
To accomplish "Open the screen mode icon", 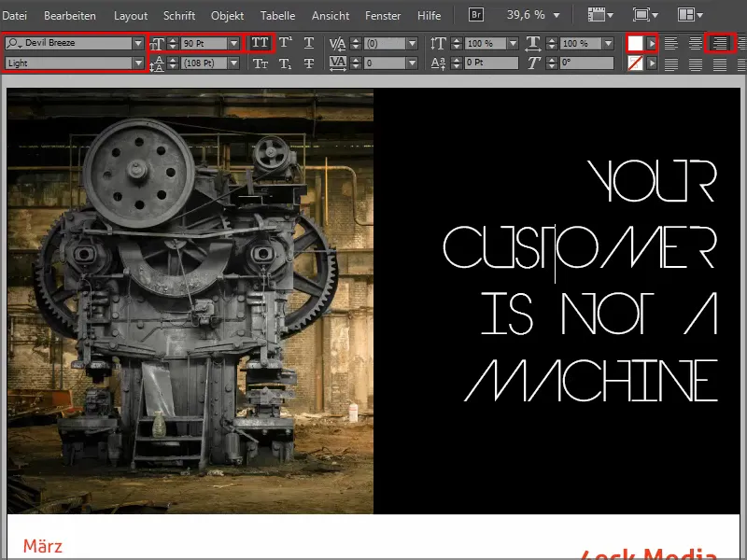I will point(645,15).
